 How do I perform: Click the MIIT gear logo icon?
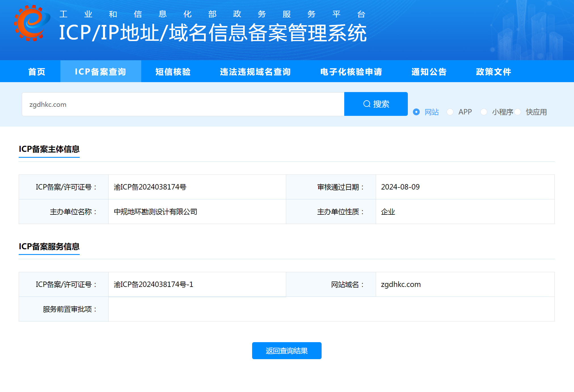(x=32, y=23)
